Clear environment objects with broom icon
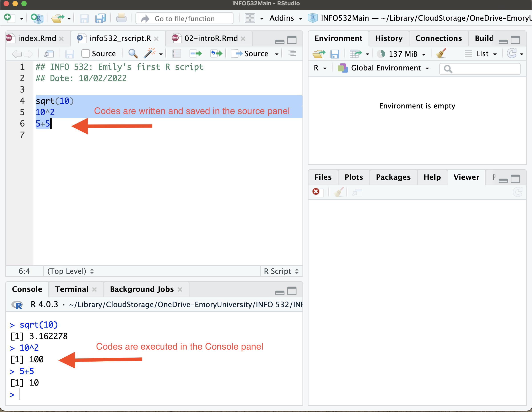This screenshot has height=412, width=532. click(441, 54)
